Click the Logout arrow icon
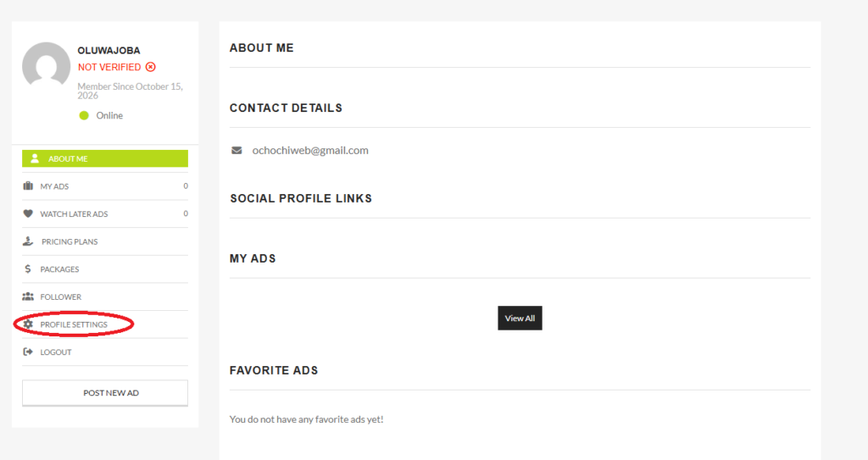This screenshot has width=868, height=460. click(28, 352)
